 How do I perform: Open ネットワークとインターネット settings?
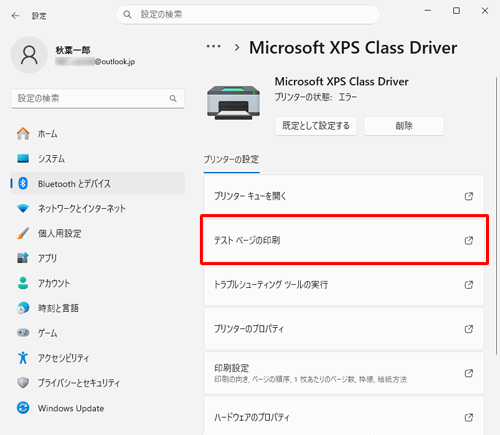coord(98,209)
